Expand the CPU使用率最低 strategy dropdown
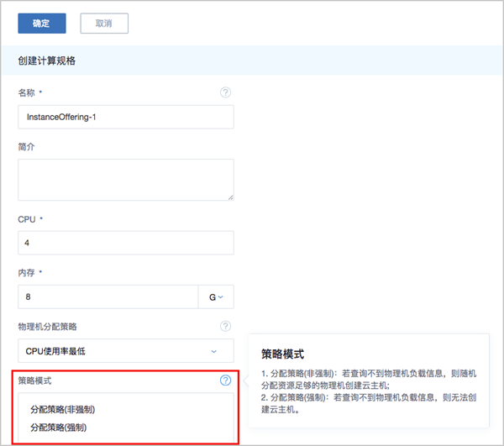 point(125,351)
